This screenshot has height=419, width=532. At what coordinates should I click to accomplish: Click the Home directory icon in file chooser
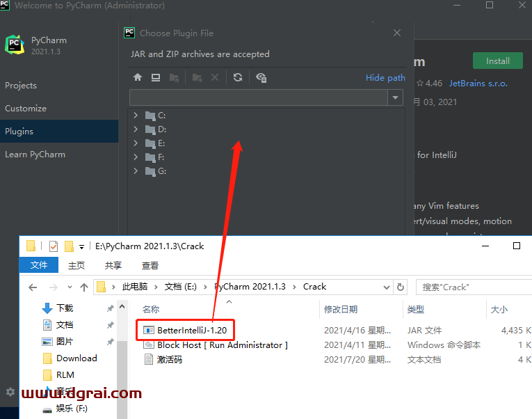(138, 77)
